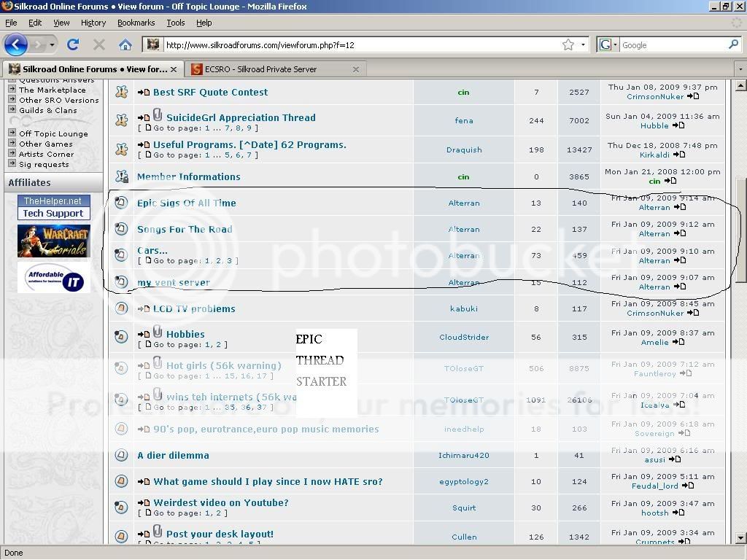Expand the list all tabs dropdown

coord(740,69)
